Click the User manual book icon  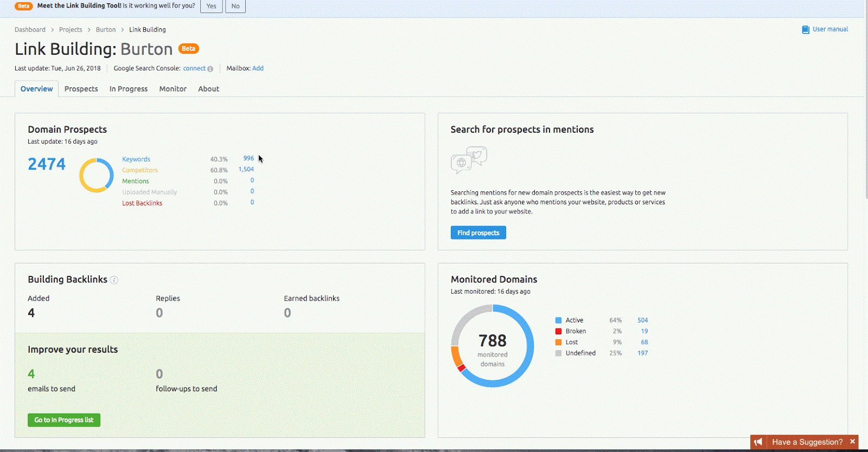pyautogui.click(x=806, y=30)
